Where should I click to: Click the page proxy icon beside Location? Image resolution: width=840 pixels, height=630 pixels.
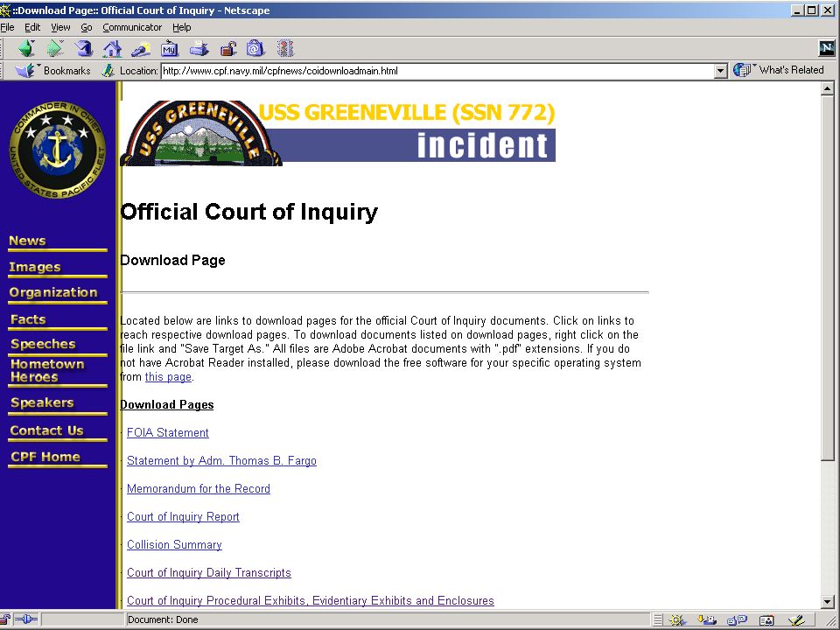108,70
